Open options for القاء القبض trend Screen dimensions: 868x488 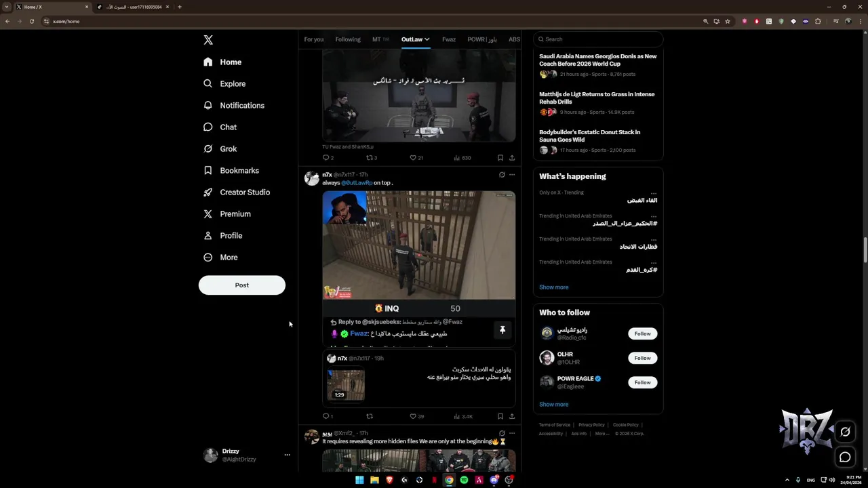tap(654, 193)
